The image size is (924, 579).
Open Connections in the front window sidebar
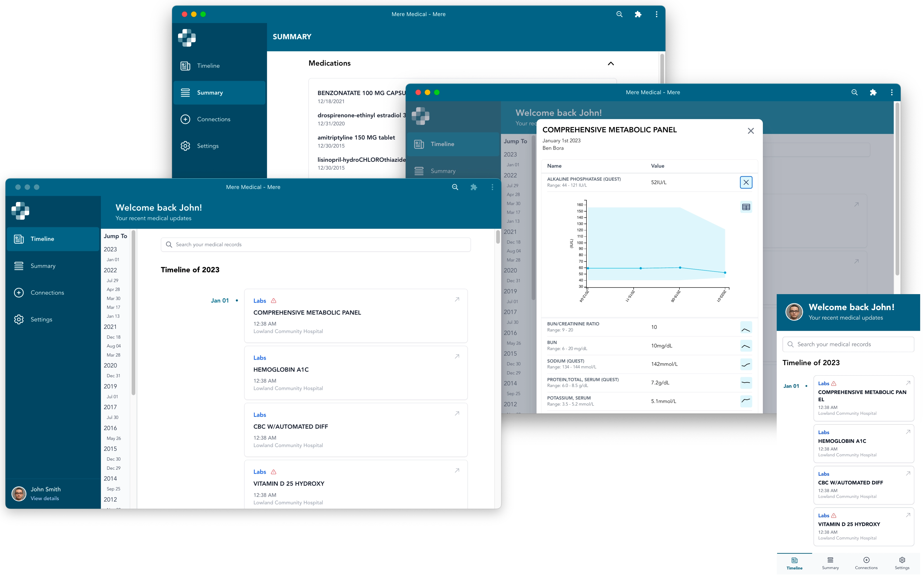(47, 293)
